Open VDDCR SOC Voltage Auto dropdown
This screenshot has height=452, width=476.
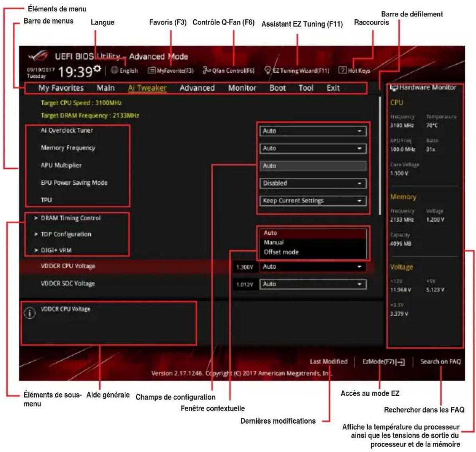pyautogui.click(x=313, y=284)
